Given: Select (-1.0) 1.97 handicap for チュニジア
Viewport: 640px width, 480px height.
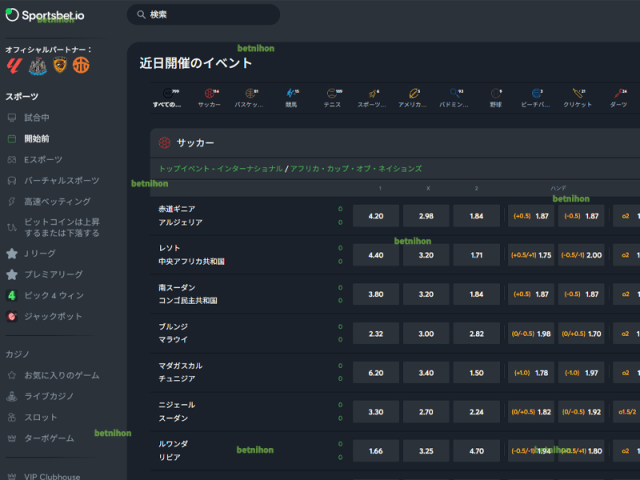Looking at the screenshot, I should click(x=581, y=373).
